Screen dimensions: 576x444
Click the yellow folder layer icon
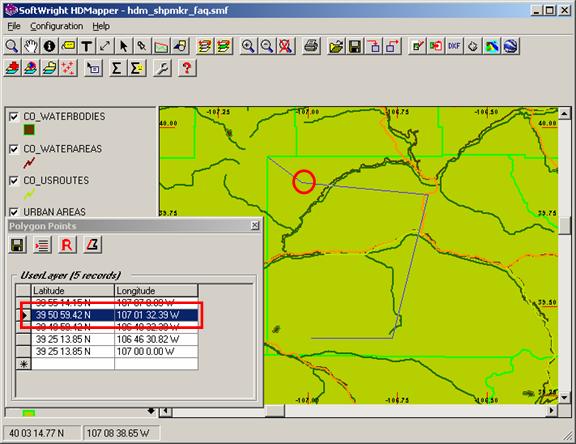pyautogui.click(x=50, y=68)
